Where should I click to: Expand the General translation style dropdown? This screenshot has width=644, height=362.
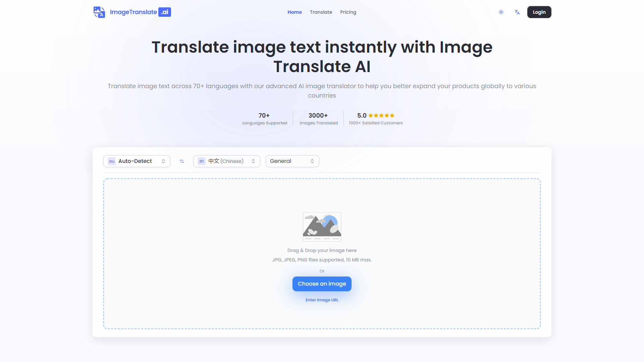pos(292,161)
